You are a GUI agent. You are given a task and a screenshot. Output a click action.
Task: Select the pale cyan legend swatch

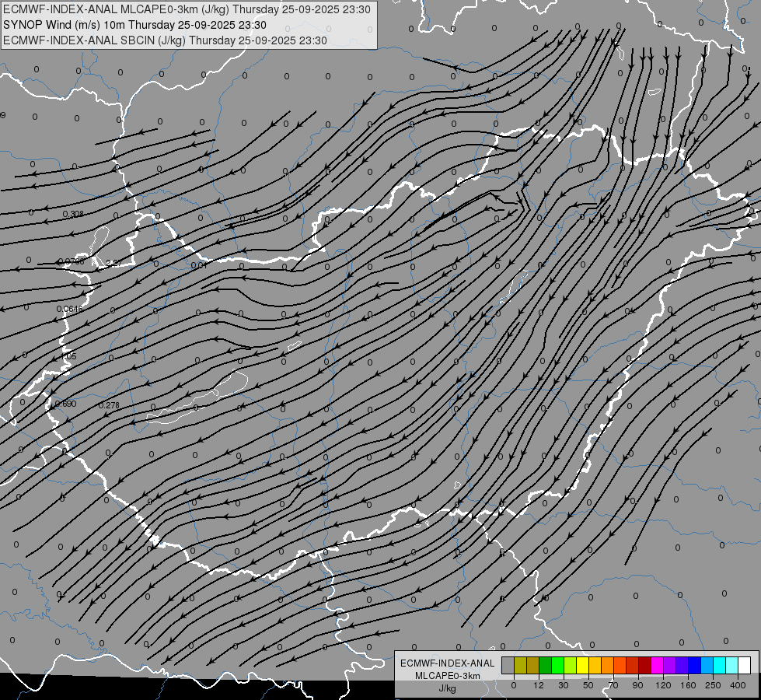pos(732,665)
